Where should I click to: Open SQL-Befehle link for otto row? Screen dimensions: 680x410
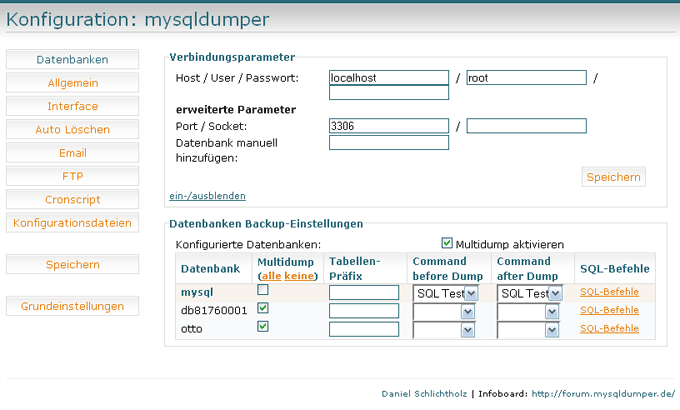[609, 328]
